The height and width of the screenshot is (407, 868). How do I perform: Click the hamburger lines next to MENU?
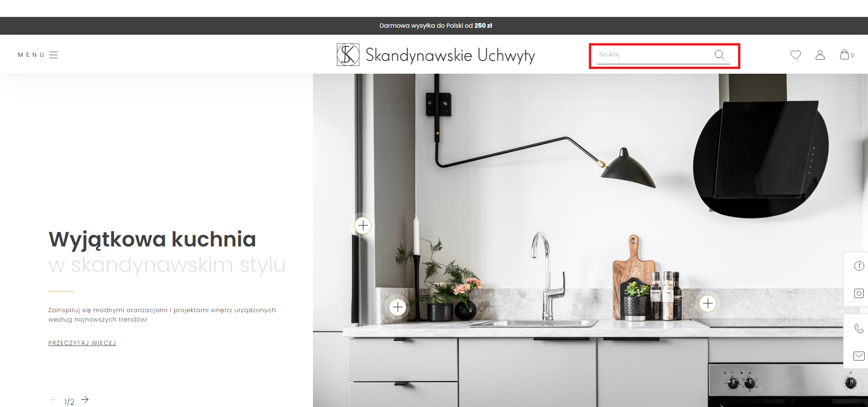click(x=53, y=55)
